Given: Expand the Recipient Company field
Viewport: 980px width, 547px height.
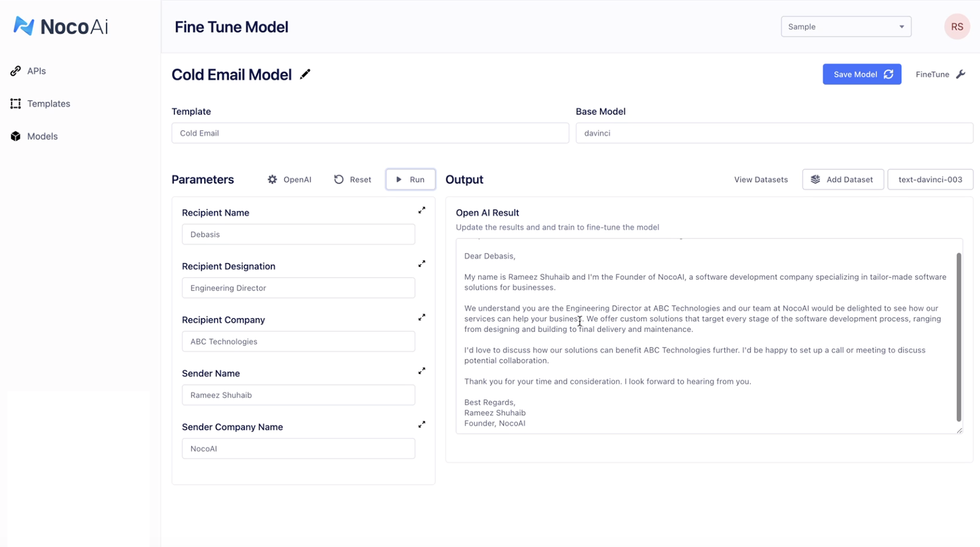Looking at the screenshot, I should pyautogui.click(x=422, y=317).
